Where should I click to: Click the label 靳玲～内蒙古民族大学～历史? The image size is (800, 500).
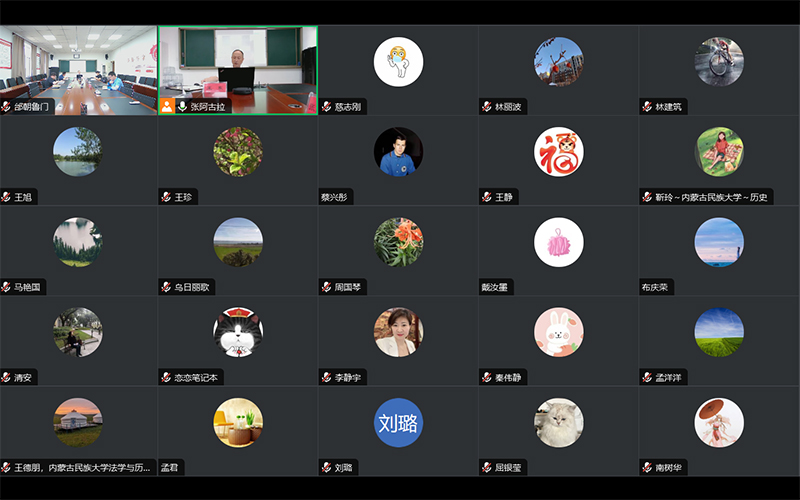(711, 197)
